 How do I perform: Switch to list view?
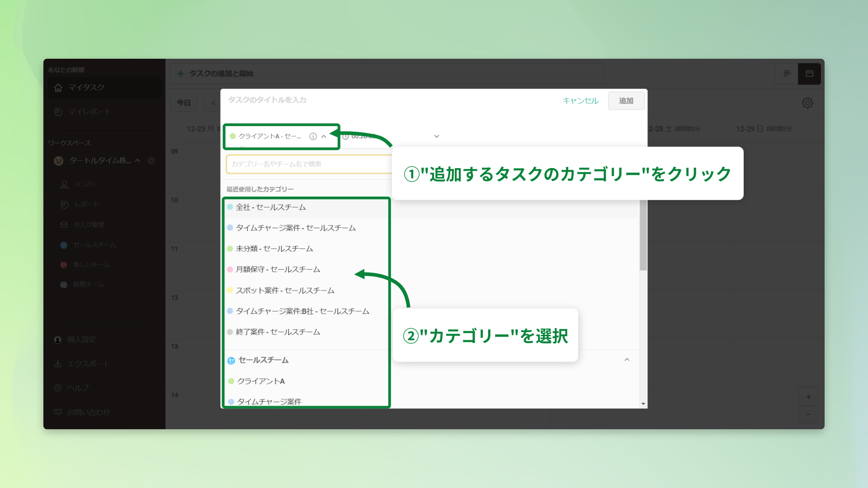pos(787,74)
